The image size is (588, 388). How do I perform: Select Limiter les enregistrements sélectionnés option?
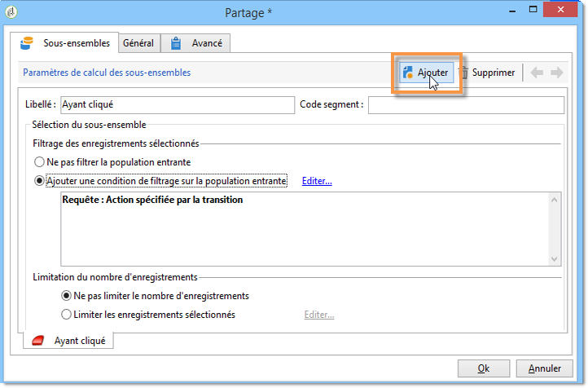tap(66, 315)
